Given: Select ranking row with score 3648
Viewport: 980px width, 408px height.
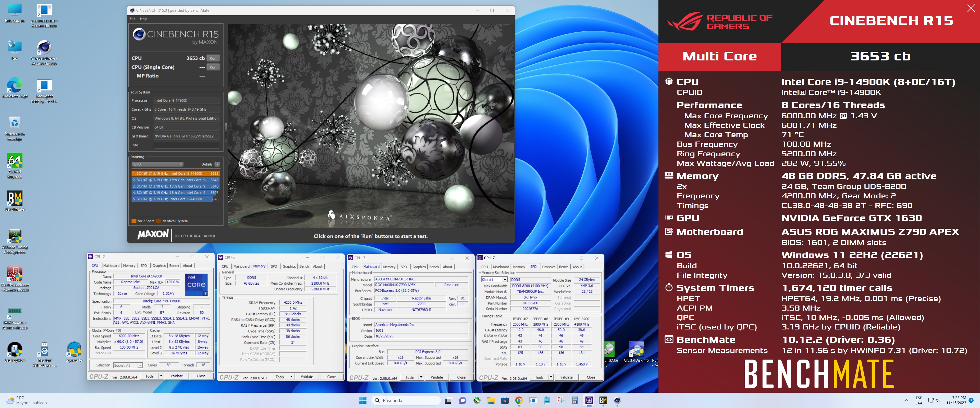Looking at the screenshot, I should [x=175, y=180].
